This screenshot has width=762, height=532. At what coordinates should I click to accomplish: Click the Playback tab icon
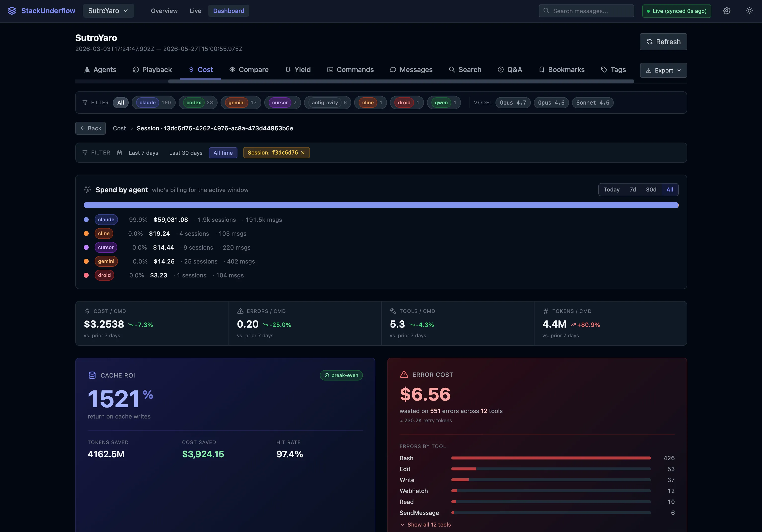[136, 70]
